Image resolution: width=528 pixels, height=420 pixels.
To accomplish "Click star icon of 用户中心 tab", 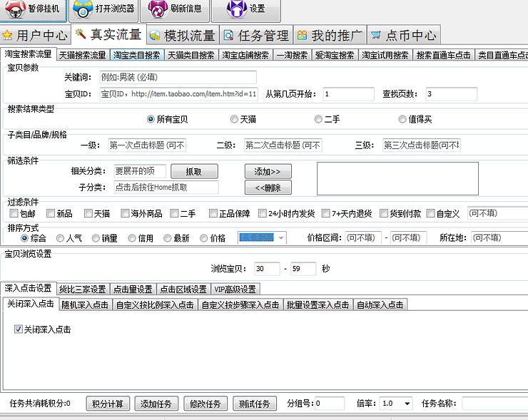I will [7, 36].
